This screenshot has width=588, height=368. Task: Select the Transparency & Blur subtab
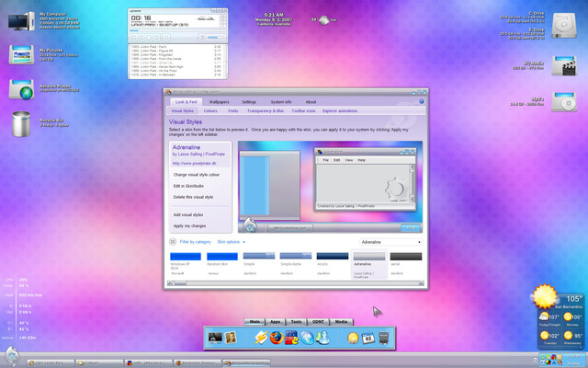[265, 110]
